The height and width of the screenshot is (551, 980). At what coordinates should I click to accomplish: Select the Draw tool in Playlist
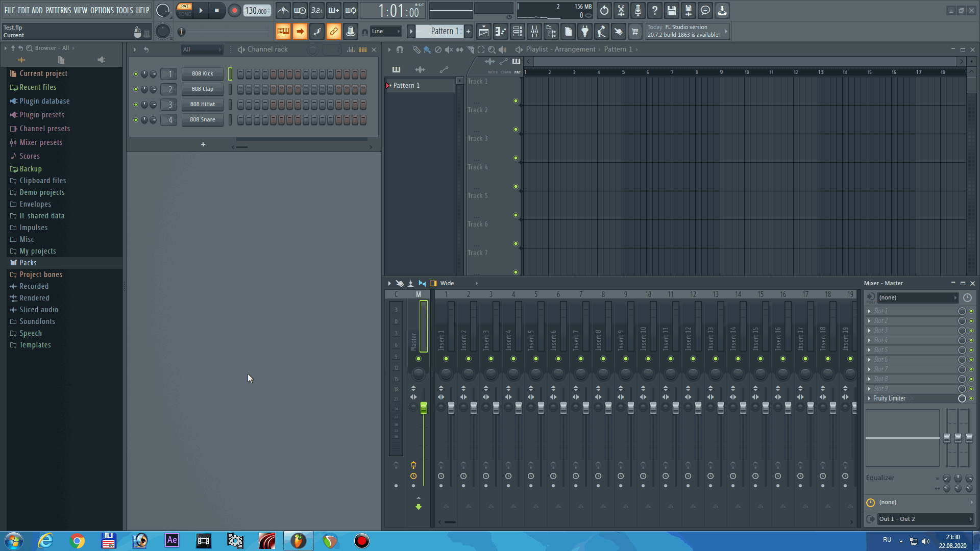click(416, 49)
